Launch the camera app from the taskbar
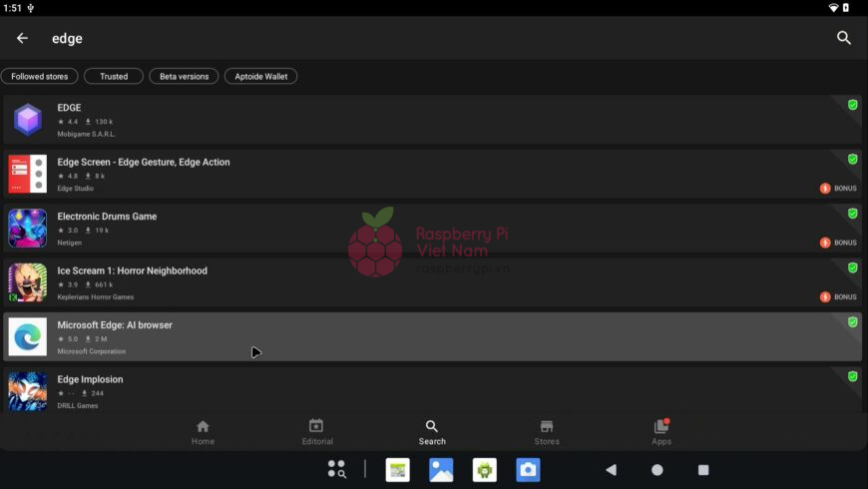Viewport: 868px width, 489px height. tap(528, 470)
